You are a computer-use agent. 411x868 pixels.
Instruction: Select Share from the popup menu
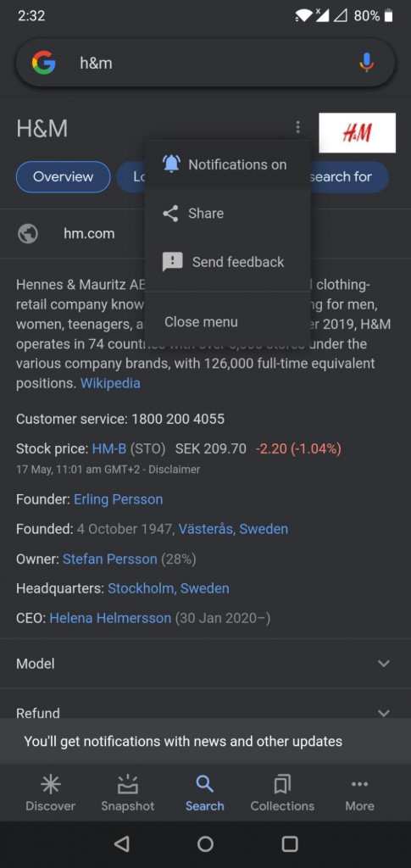(227, 213)
